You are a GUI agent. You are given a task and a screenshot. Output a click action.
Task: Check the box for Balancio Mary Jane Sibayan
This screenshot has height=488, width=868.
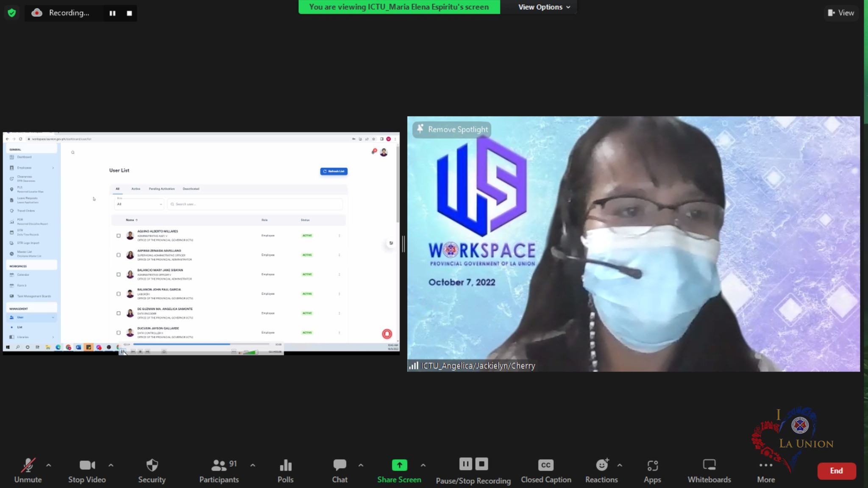click(x=119, y=274)
